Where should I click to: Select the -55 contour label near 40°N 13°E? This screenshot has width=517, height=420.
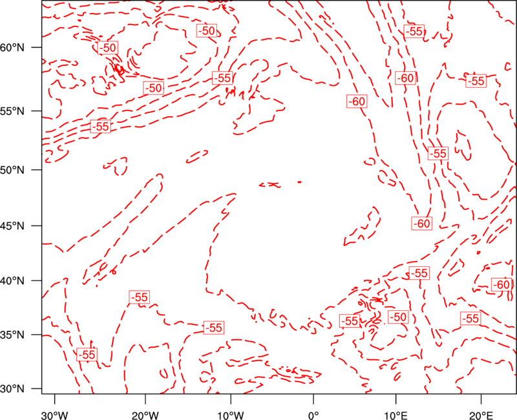[419, 273]
